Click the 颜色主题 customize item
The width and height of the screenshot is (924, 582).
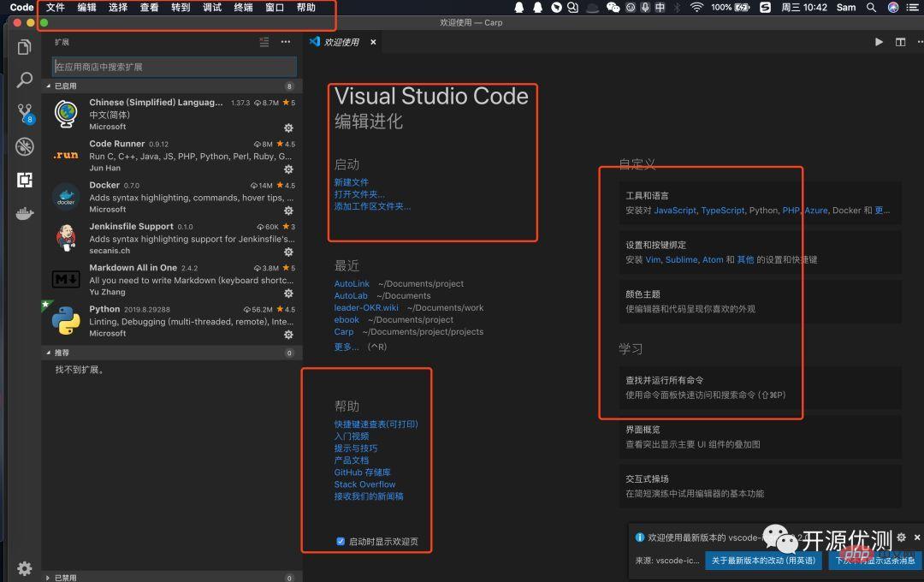[760, 301]
